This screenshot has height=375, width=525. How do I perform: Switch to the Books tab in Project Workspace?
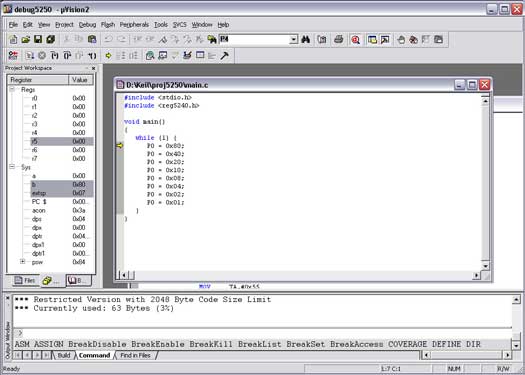[78, 281]
